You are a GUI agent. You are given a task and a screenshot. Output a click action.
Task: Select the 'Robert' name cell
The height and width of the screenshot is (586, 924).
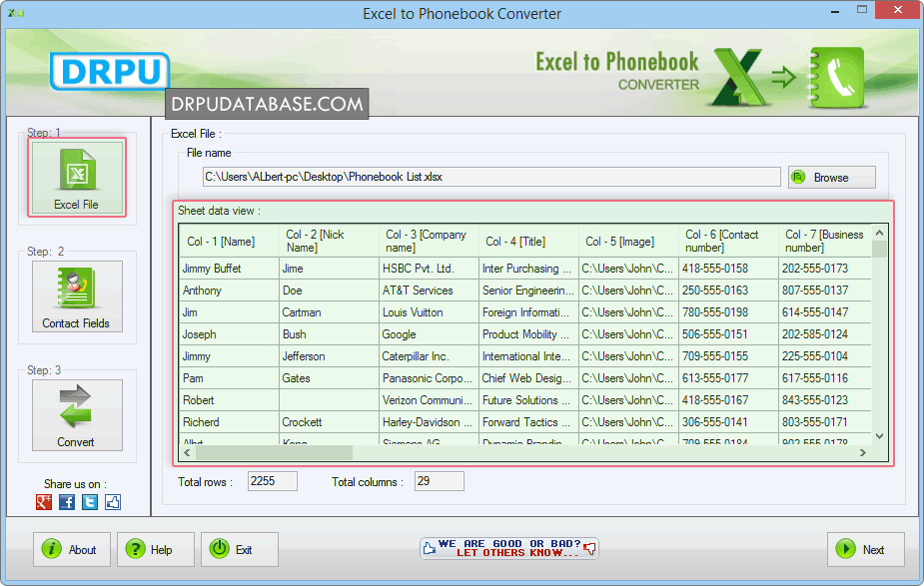click(229, 400)
